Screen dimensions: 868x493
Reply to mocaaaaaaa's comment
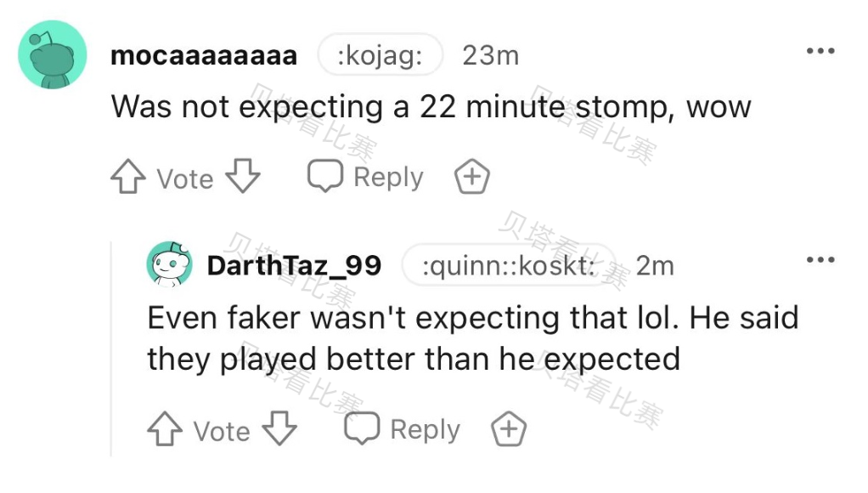point(365,177)
